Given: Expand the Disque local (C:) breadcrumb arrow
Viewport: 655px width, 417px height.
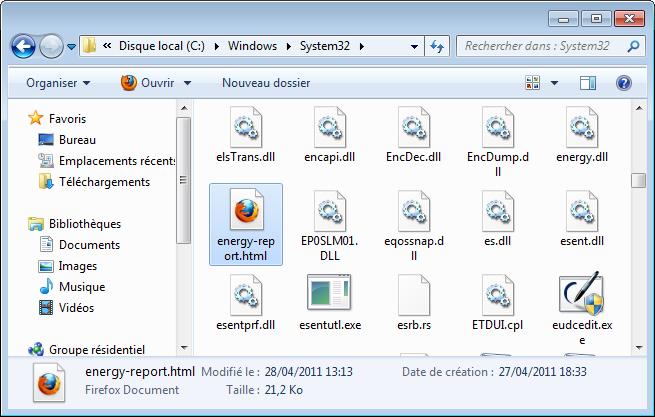Looking at the screenshot, I should 216,46.
